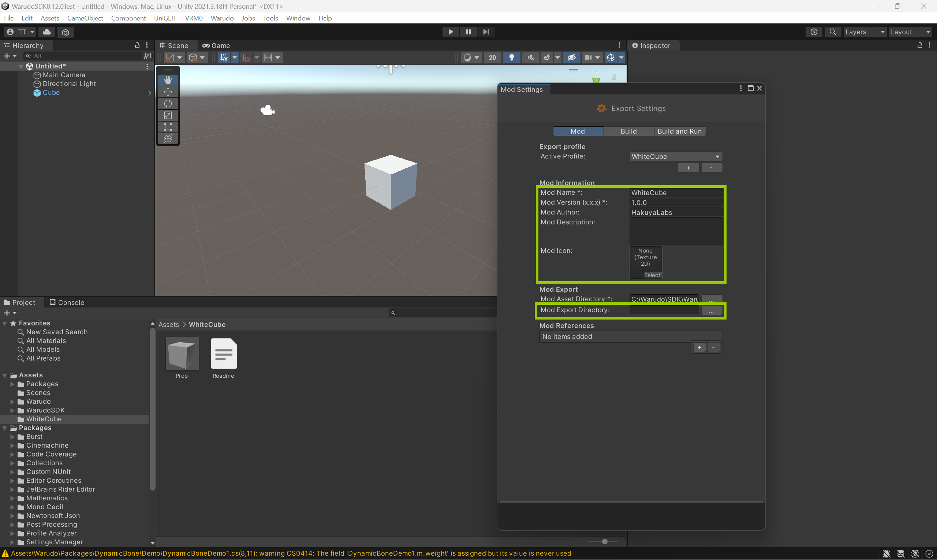
Task: Expand the Cube prefab chevron
Action: [x=149, y=93]
